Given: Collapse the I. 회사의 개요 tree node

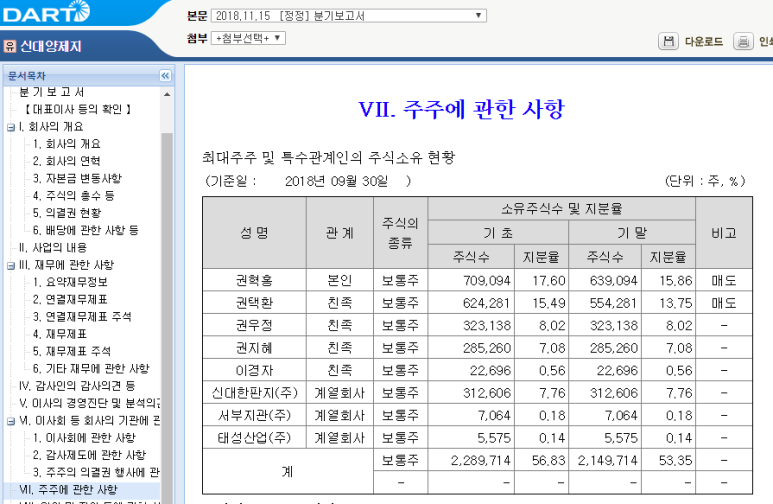Looking at the screenshot, I should pyautogui.click(x=11, y=127).
